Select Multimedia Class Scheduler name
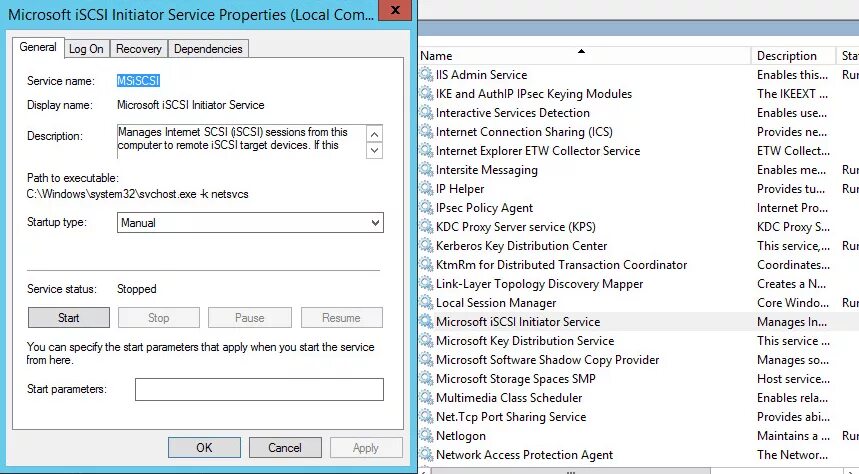This screenshot has width=859, height=474. 509,398
